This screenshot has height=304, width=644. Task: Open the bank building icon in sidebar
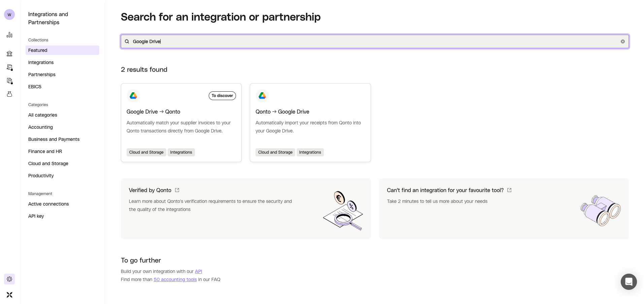click(9, 54)
